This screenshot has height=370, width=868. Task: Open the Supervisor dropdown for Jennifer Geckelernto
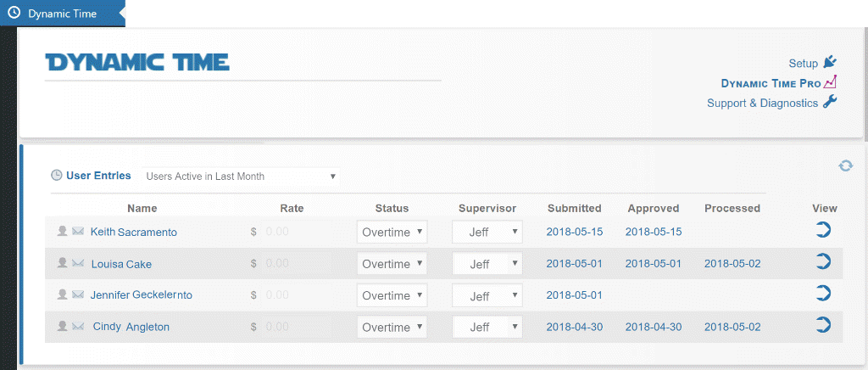click(x=487, y=295)
